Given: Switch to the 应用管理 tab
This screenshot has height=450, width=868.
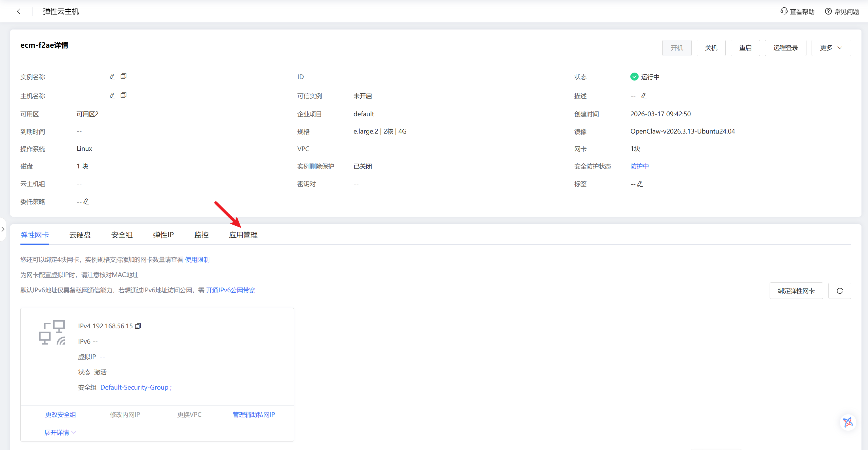Looking at the screenshot, I should [x=243, y=235].
